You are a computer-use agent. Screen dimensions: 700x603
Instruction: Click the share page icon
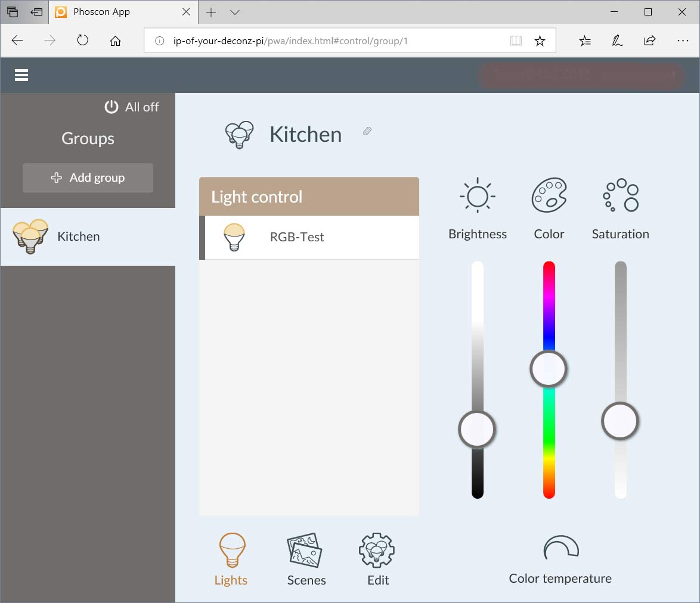[650, 41]
